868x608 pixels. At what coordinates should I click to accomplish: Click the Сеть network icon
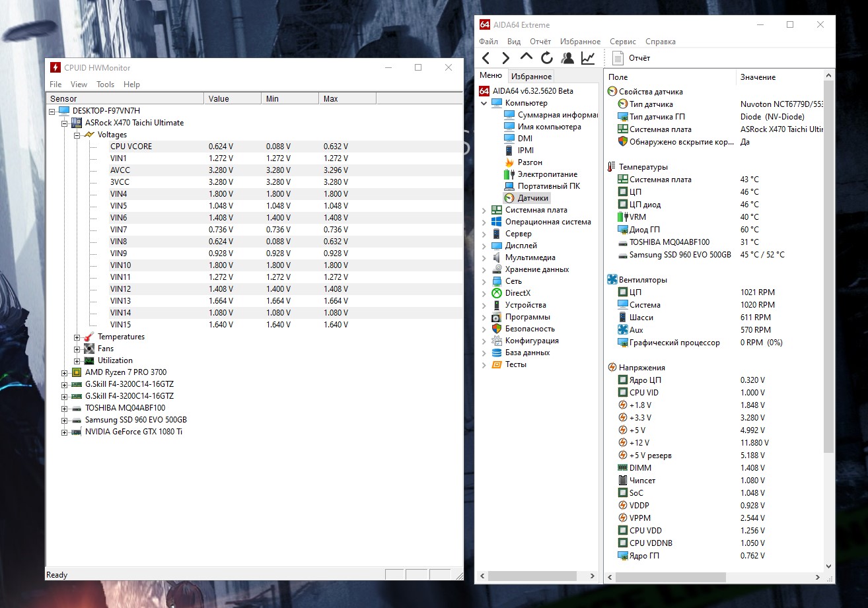pos(497,281)
